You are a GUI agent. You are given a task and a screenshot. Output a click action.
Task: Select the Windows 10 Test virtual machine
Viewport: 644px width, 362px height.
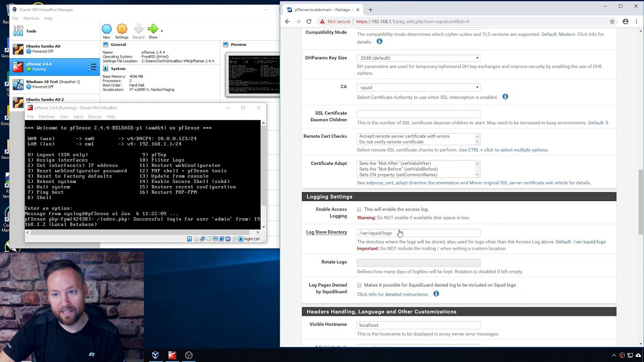(x=55, y=84)
